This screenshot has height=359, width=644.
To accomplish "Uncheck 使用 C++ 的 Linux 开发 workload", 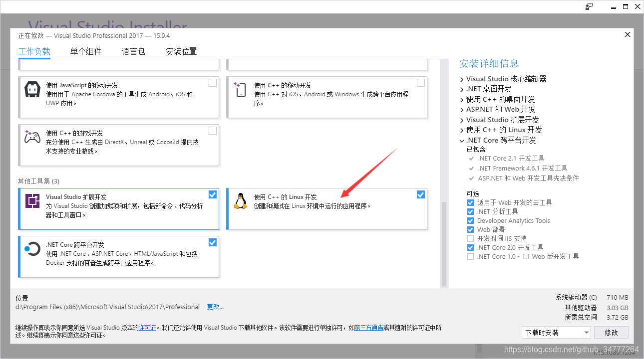I will [421, 194].
